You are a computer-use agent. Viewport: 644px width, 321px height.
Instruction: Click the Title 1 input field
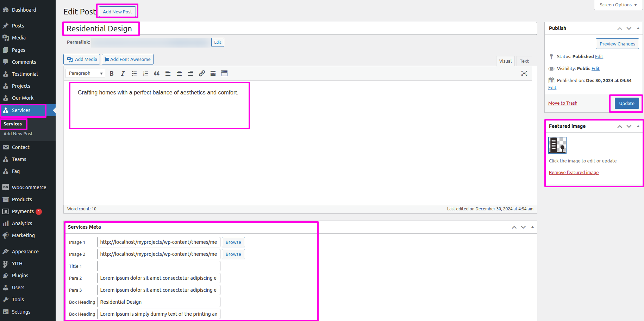click(158, 266)
